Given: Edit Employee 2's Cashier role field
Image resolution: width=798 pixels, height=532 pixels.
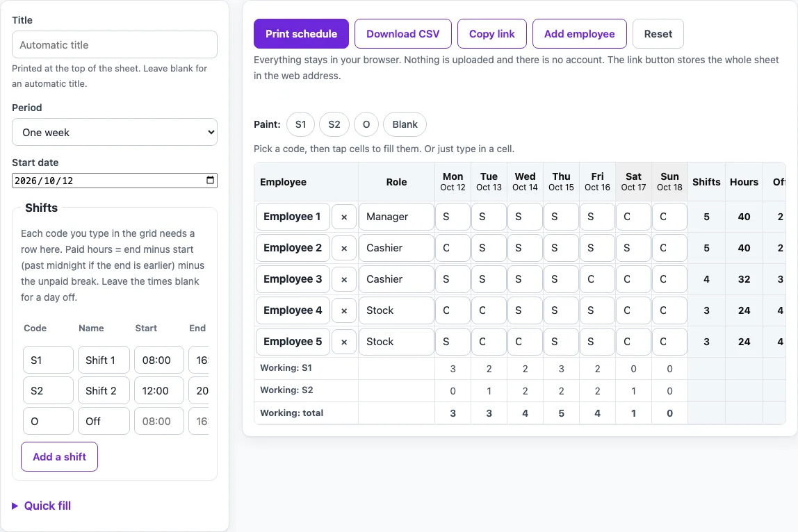Looking at the screenshot, I should [x=396, y=248].
